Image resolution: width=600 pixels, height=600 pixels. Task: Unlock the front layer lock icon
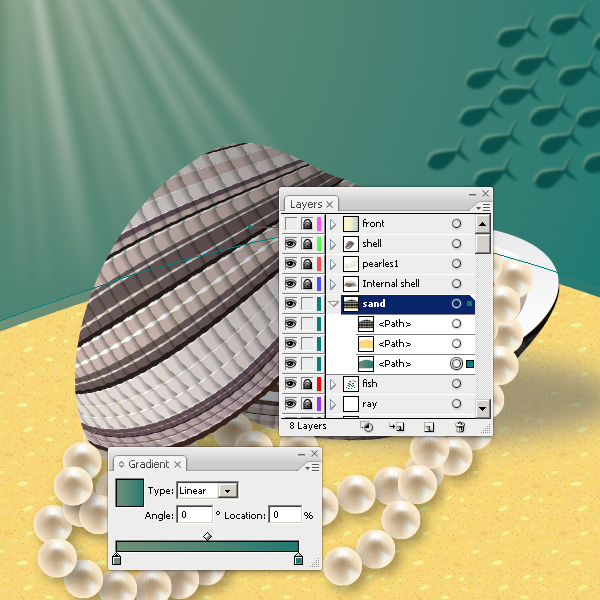coord(307,224)
